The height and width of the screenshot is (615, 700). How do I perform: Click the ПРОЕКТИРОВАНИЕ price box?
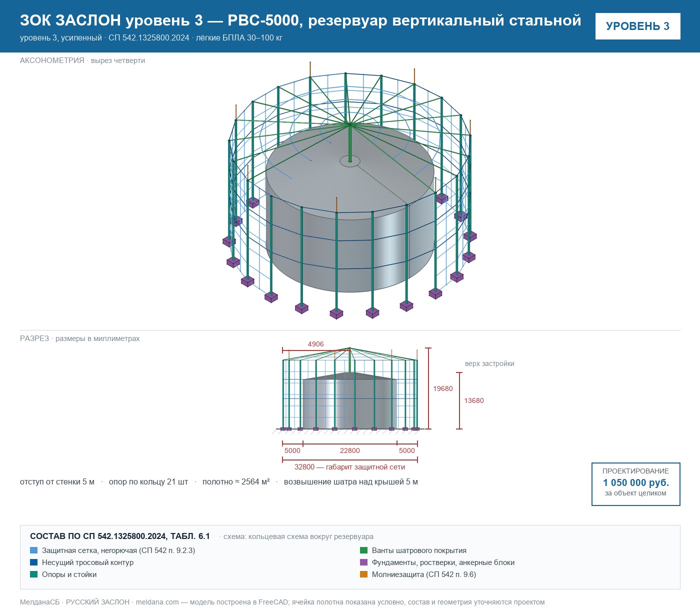(636, 484)
